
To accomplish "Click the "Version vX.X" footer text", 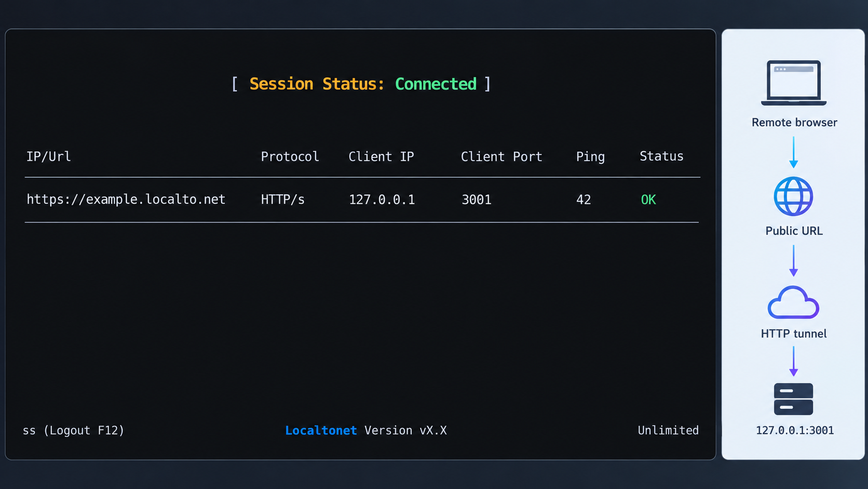I will point(405,430).
